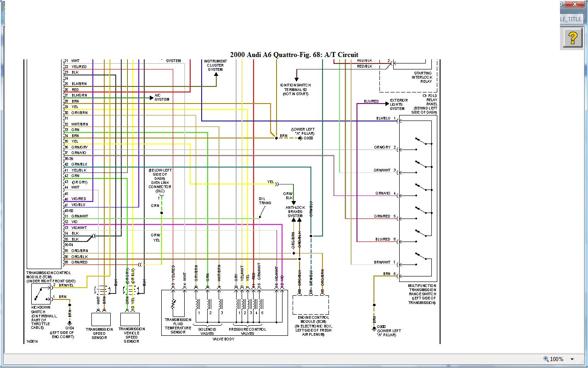Image resolution: width=588 pixels, height=368 pixels.
Task: Click the zoom magnifier icon in status bar
Action: click(x=546, y=359)
